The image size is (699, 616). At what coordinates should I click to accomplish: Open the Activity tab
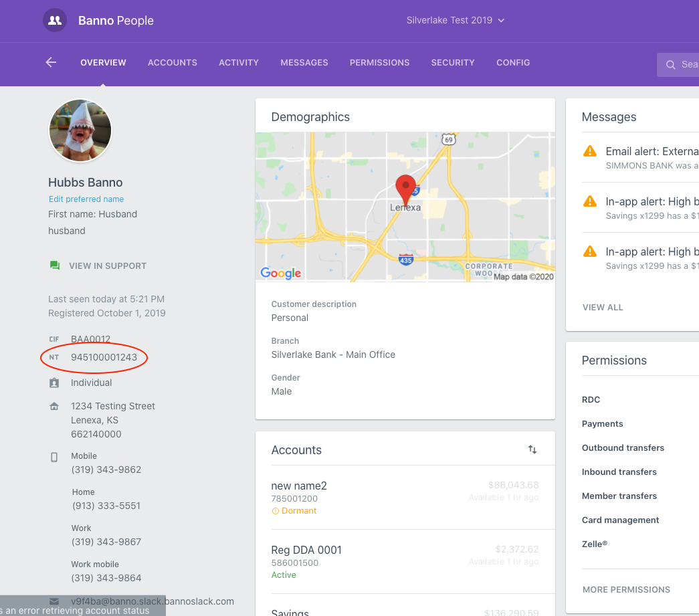[x=239, y=62]
